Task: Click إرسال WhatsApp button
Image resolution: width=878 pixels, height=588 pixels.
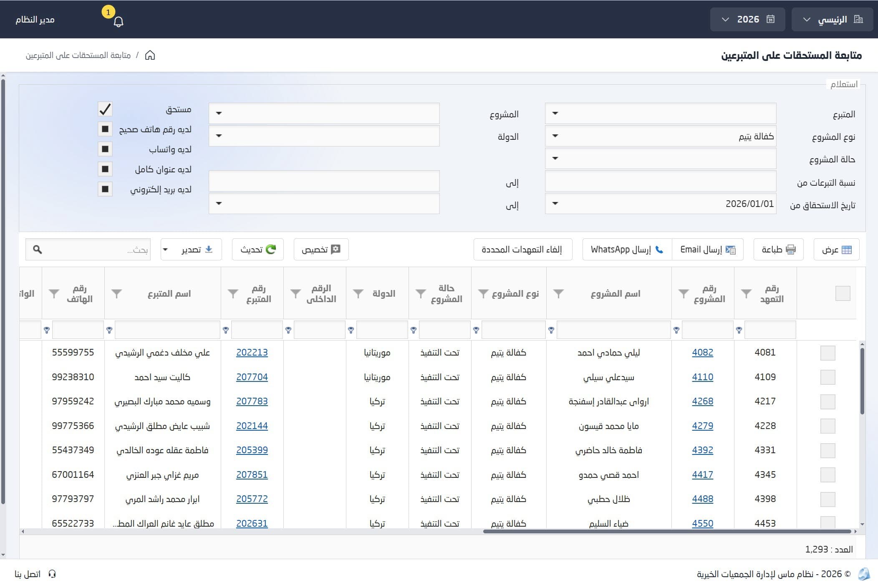Action: point(627,250)
